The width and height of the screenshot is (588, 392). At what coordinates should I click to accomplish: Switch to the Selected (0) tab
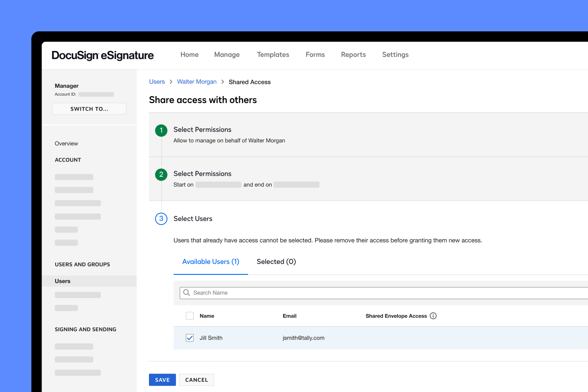pos(276,261)
